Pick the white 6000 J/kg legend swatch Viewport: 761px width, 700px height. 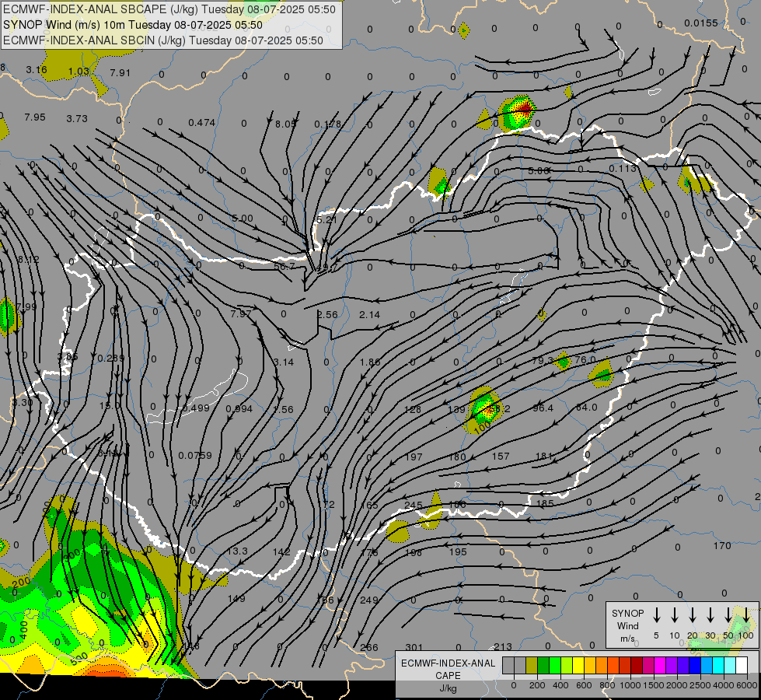pos(742,665)
